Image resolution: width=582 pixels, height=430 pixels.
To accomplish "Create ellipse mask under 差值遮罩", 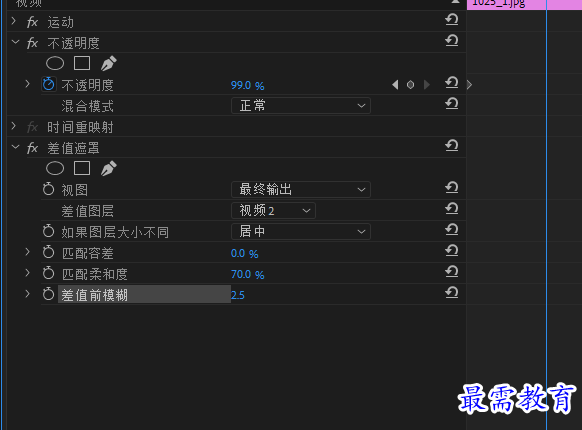I will click(55, 169).
